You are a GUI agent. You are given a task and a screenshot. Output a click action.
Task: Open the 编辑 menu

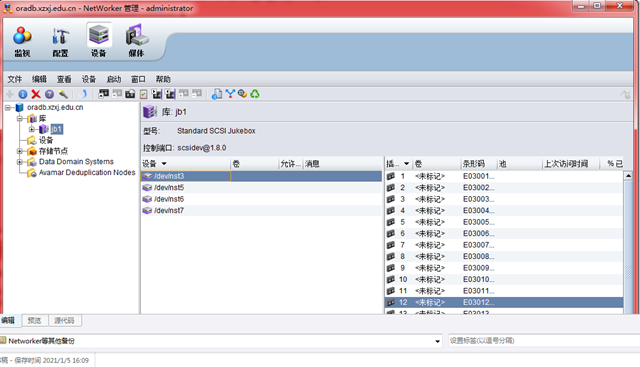(x=39, y=79)
